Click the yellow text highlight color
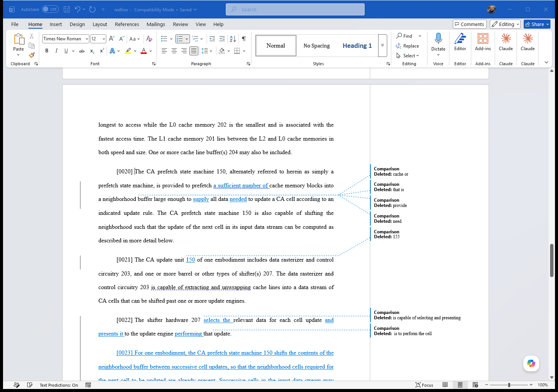 [128, 51]
